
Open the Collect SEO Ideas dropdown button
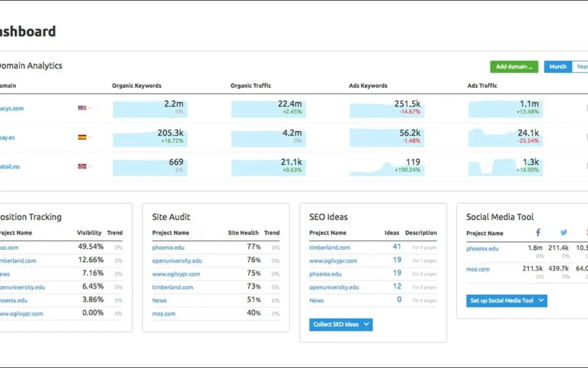(341, 324)
